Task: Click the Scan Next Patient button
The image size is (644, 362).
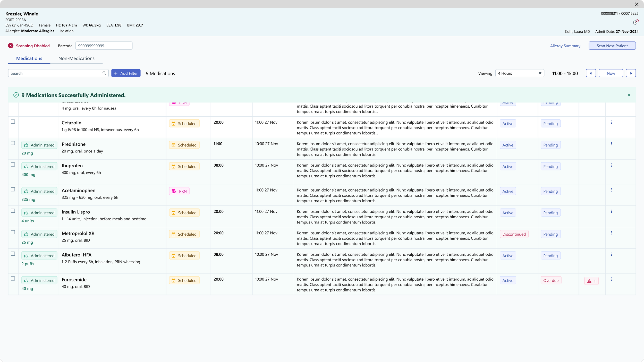Action: coord(612,46)
